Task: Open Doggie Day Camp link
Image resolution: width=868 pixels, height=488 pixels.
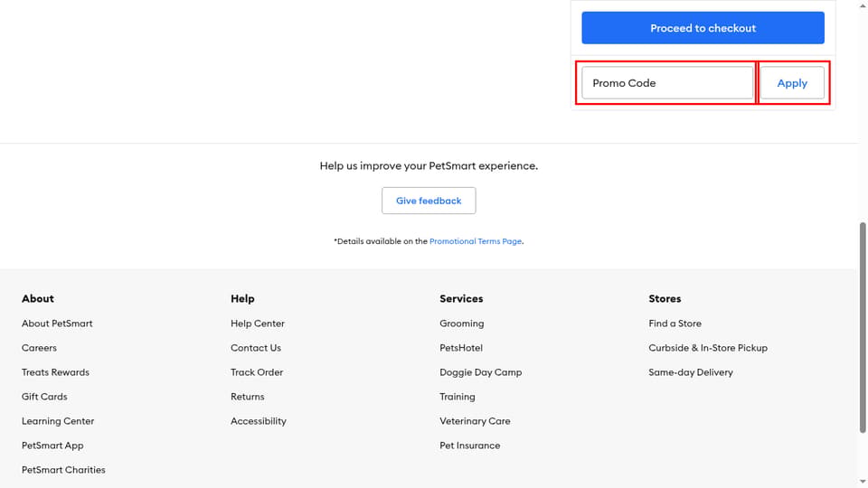Action: coord(480,371)
